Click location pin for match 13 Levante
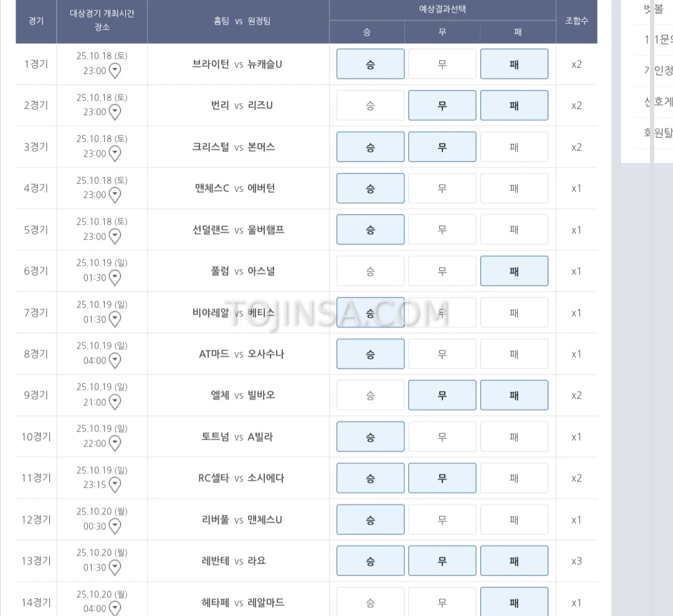This screenshot has width=673, height=616. [115, 568]
